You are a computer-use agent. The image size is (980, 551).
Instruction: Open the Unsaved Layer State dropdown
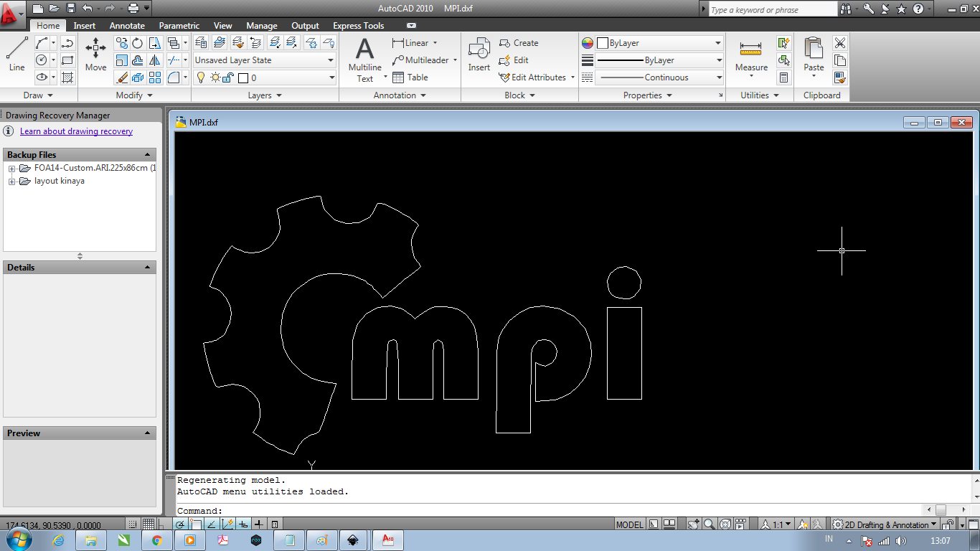(330, 60)
